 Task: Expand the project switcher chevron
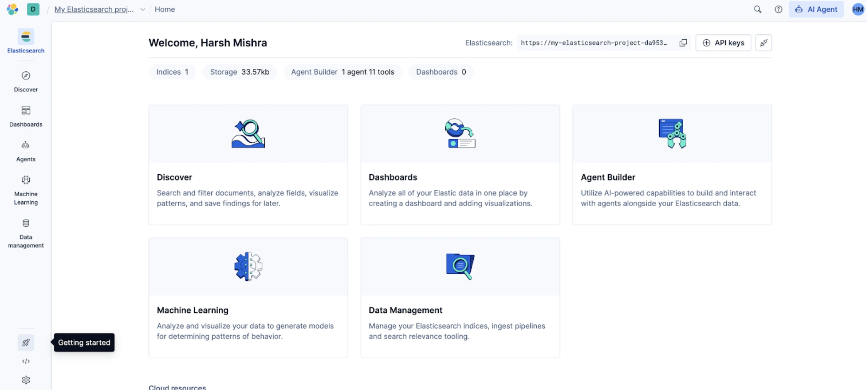point(143,9)
